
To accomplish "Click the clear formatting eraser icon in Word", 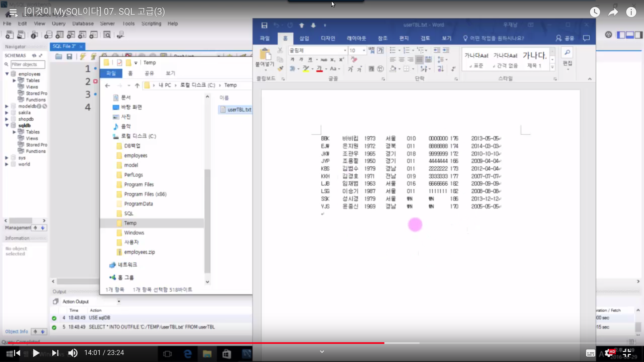I will 354,59.
